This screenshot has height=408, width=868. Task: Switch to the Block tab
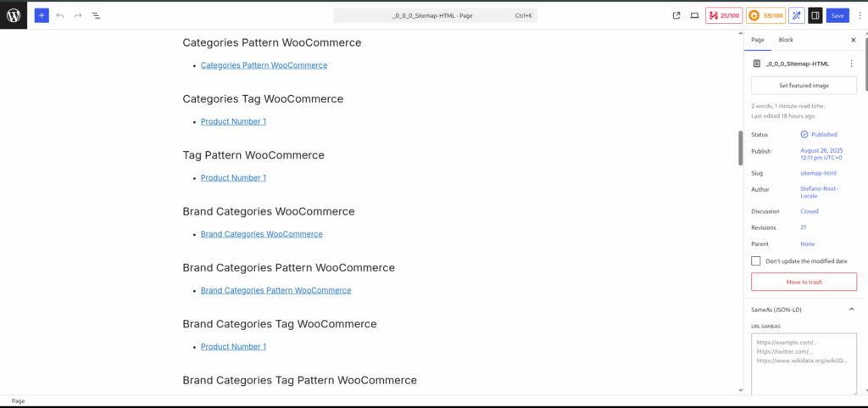(x=786, y=40)
